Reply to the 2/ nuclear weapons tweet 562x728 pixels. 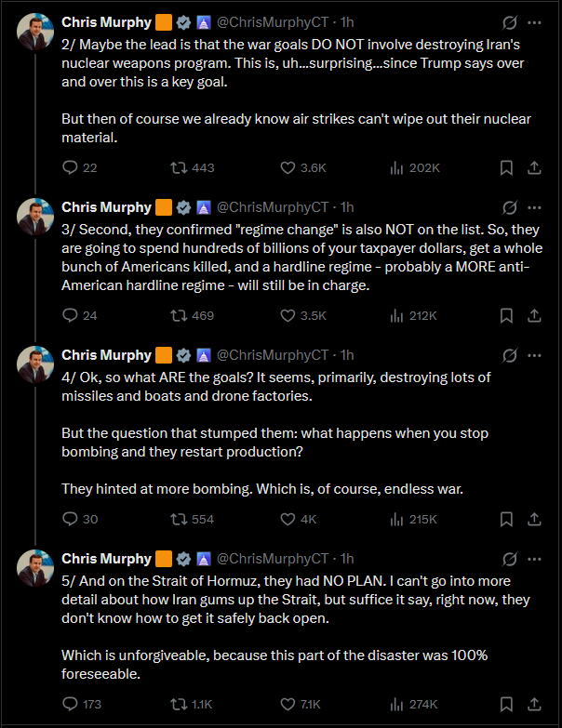pyautogui.click(x=70, y=168)
